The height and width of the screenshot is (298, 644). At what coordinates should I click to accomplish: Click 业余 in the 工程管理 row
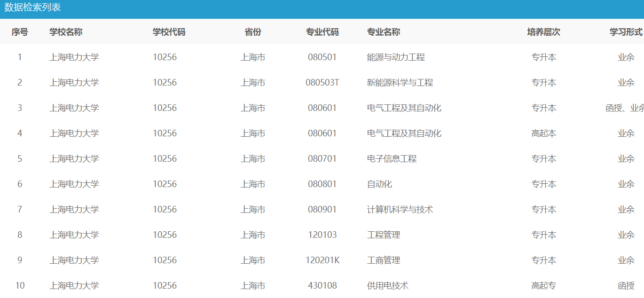[626, 235]
